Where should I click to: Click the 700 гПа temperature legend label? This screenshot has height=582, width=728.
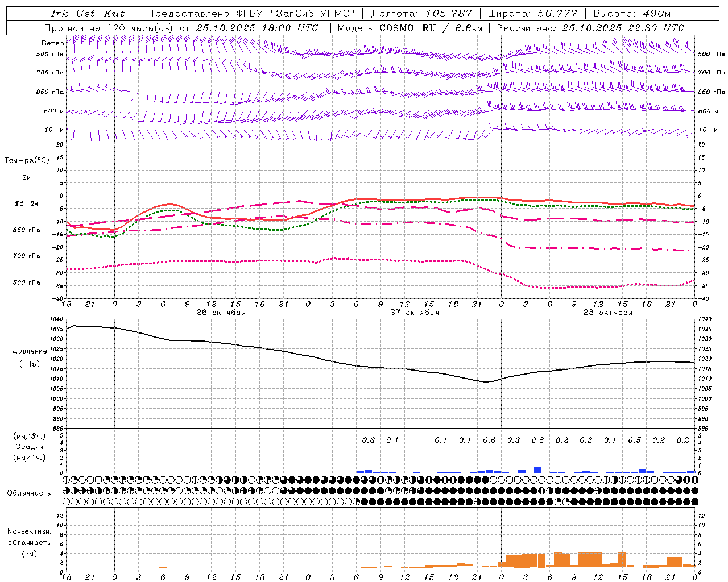point(27,256)
